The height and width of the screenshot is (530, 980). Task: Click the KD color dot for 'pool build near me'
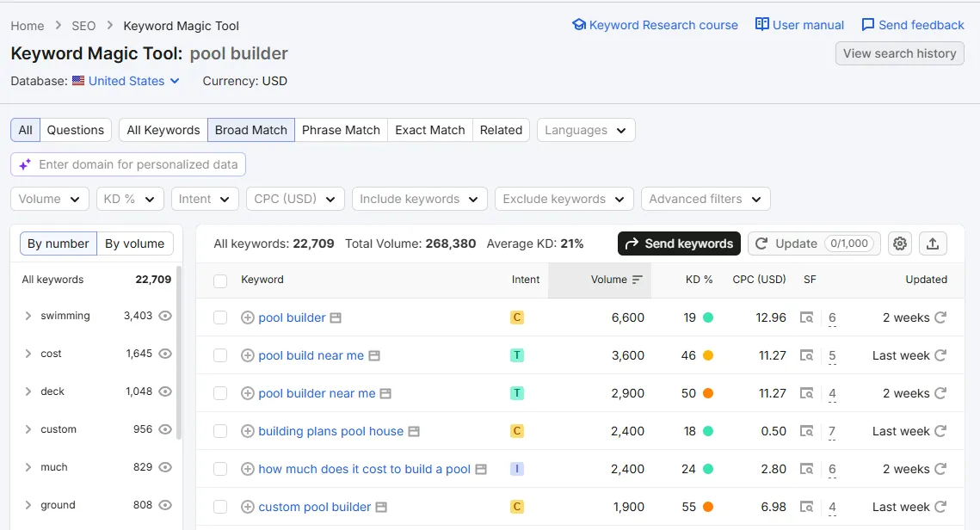[x=708, y=355]
